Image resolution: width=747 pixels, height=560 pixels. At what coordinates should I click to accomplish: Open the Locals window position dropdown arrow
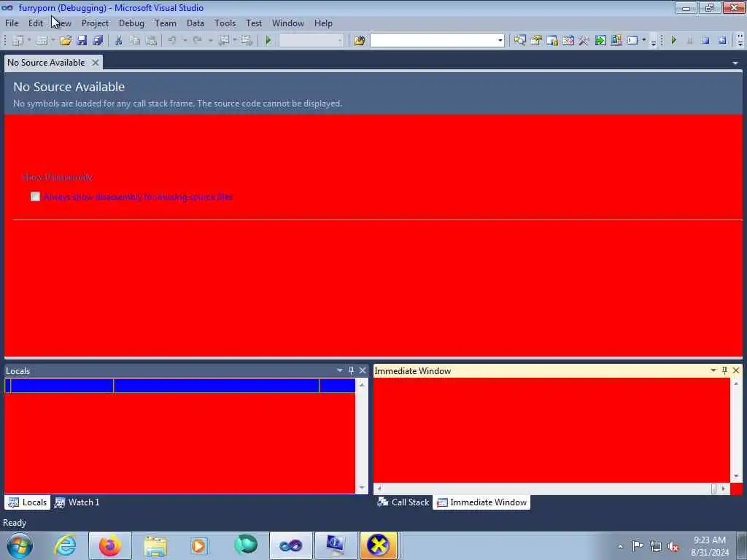pyautogui.click(x=340, y=370)
